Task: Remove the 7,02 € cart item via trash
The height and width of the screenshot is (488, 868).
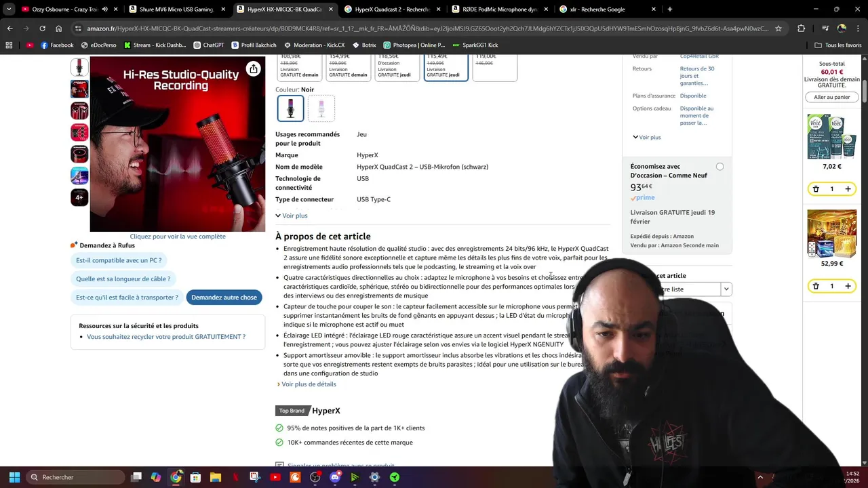Action: 816,189
